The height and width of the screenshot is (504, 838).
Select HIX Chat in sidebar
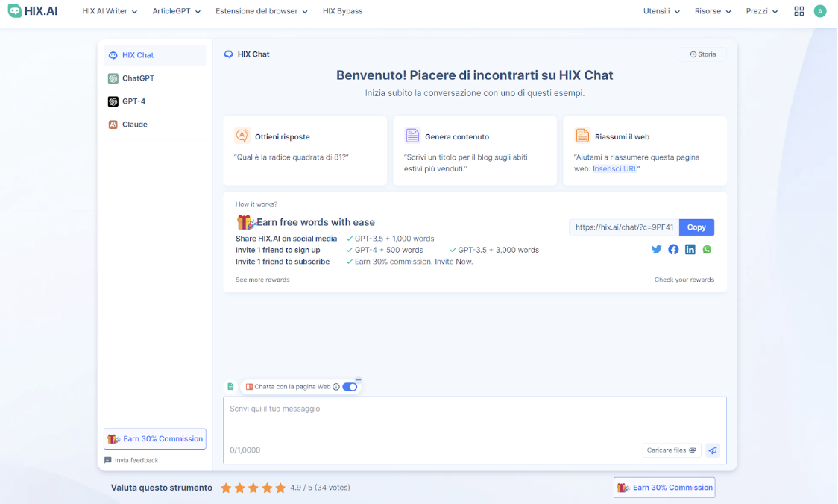(154, 55)
